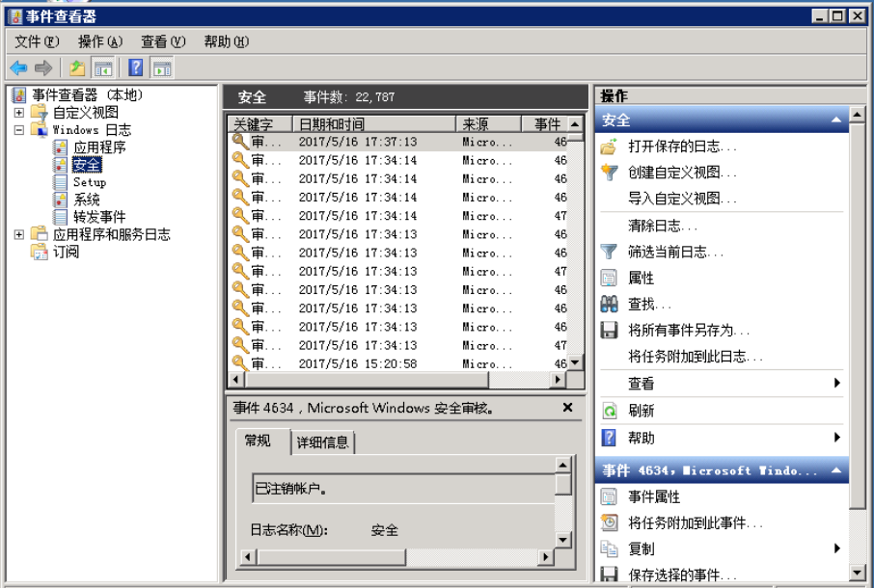Click actions pane scrollbar up arrow
The height and width of the screenshot is (588, 874).
point(858,115)
